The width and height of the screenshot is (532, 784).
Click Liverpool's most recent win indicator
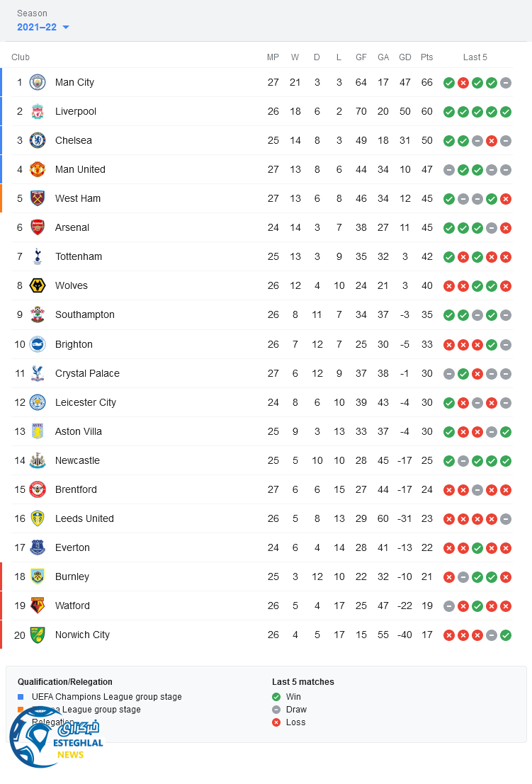[506, 111]
